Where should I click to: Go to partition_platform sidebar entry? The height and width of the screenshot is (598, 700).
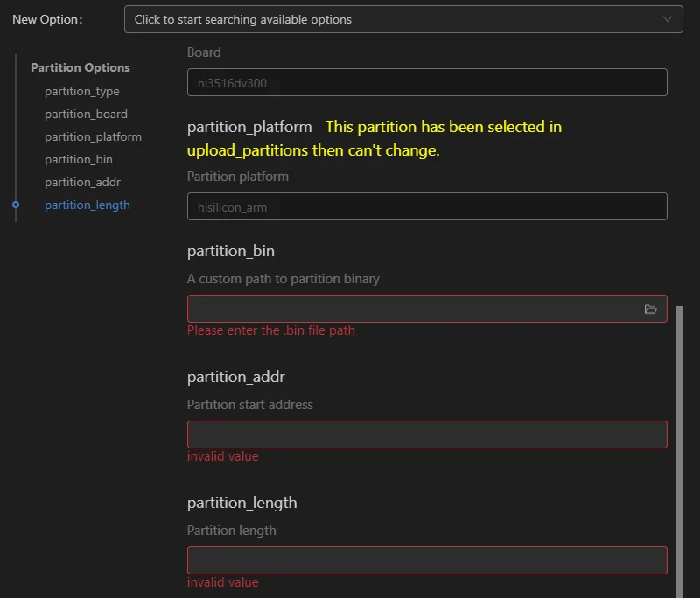(93, 137)
